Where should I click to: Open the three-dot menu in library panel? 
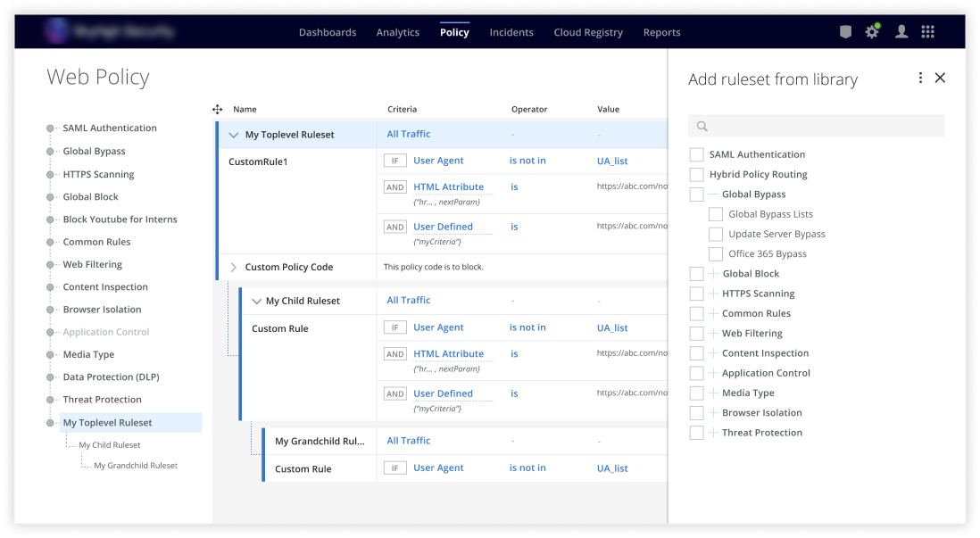coord(920,79)
